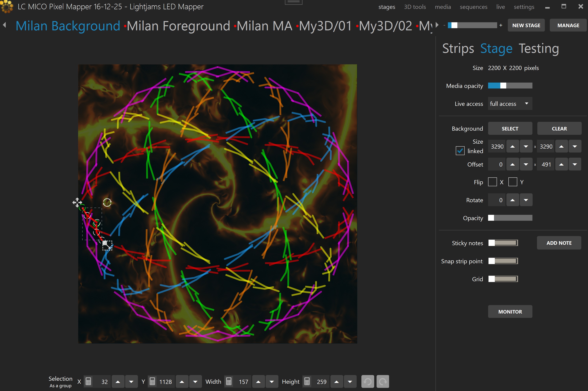The height and width of the screenshot is (391, 588).
Task: Open the collapsed top panel handle
Action: [x=294, y=2]
